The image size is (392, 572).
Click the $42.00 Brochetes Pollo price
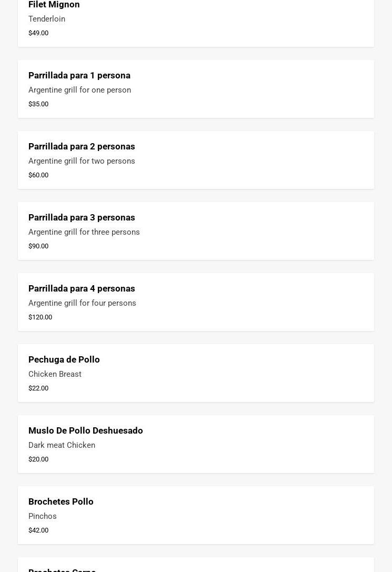tap(38, 530)
